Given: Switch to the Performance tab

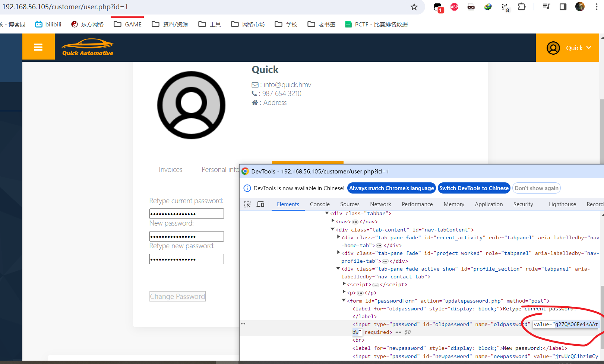Looking at the screenshot, I should pyautogui.click(x=417, y=204).
